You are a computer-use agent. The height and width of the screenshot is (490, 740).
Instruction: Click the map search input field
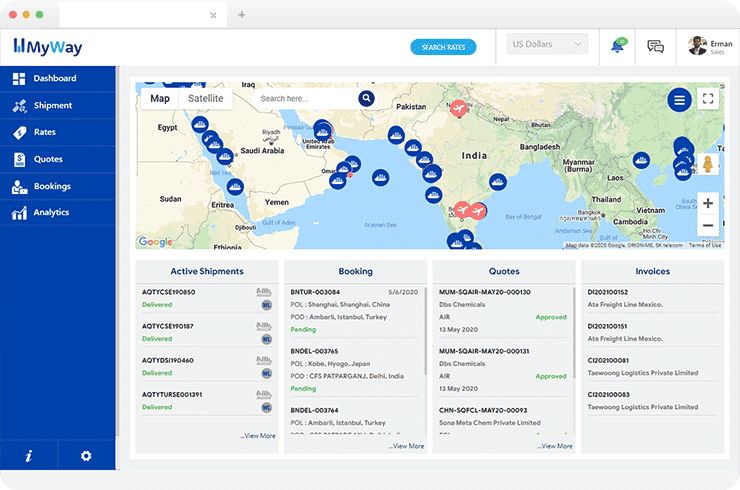(x=306, y=99)
